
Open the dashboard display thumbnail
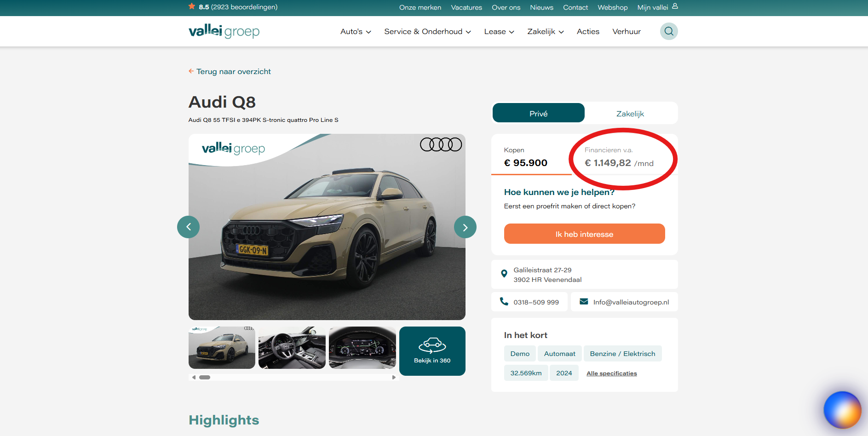pyautogui.click(x=362, y=348)
